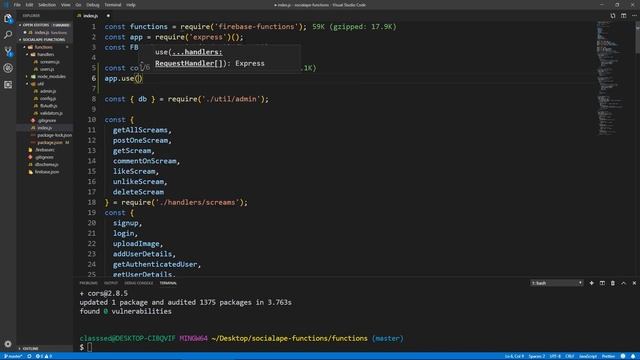Screen dimensions: 640x360
Task: Collapse the Open Editors section
Action: (x=45, y=25)
